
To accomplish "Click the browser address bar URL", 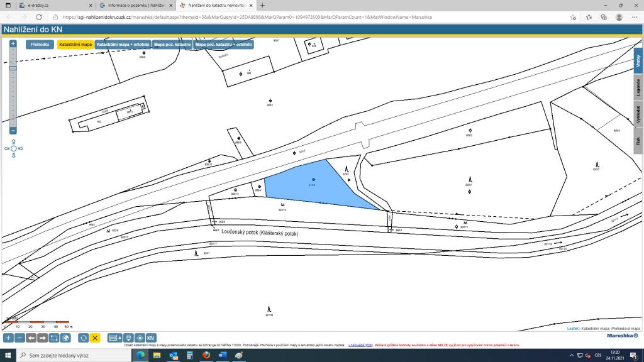I will pos(247,17).
